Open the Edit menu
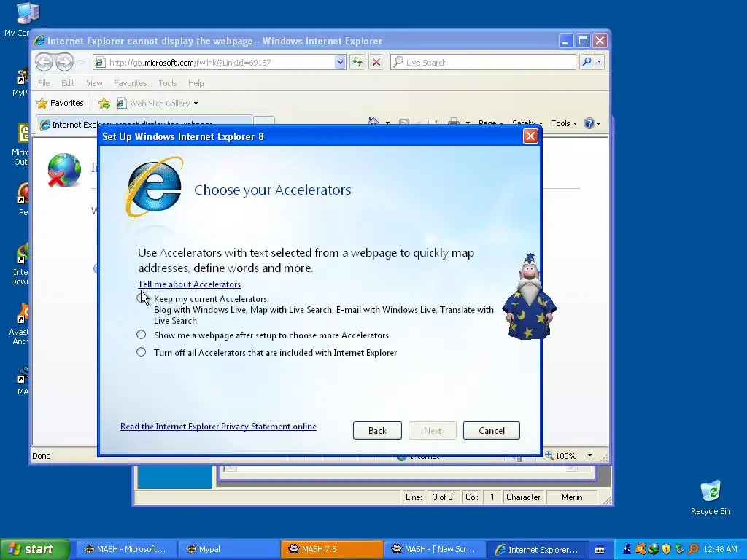Viewport: 747px width, 560px height. click(x=68, y=83)
